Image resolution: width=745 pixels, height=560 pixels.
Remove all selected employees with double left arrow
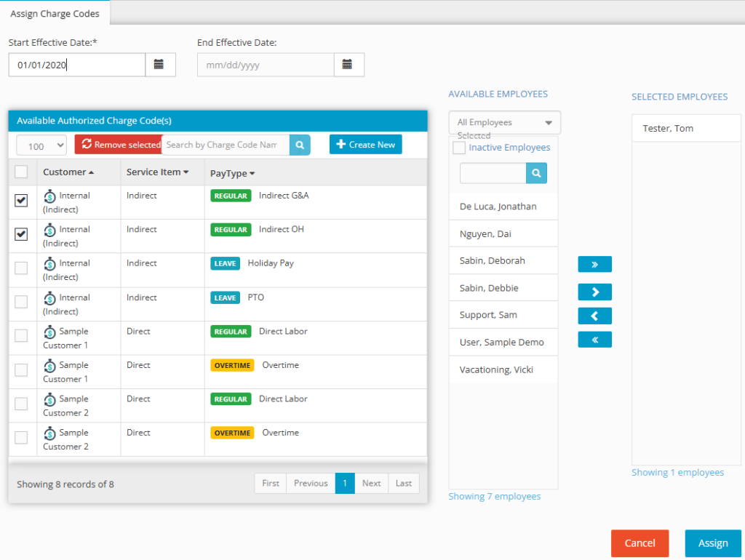(594, 340)
